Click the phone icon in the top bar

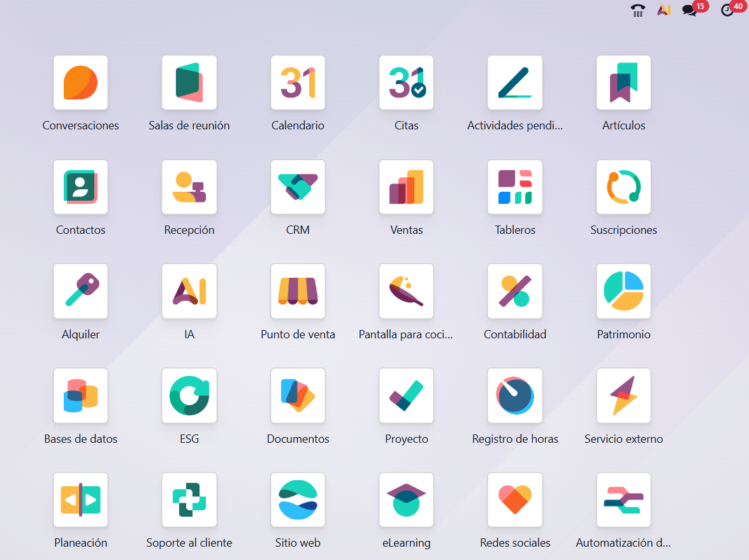point(637,10)
